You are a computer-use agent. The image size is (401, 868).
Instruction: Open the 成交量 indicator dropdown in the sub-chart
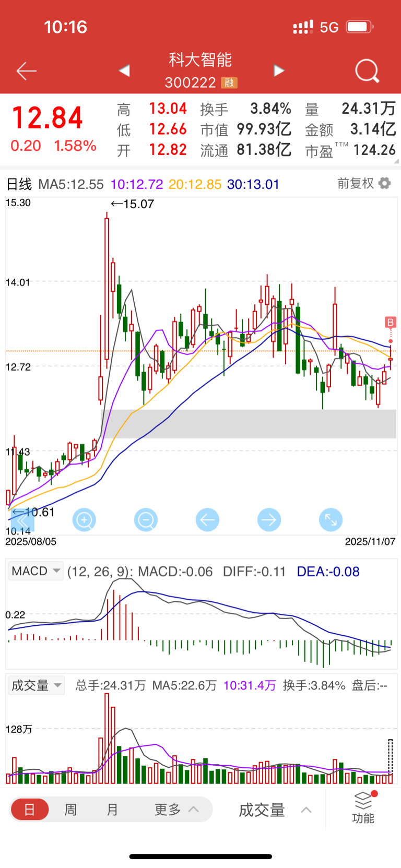tap(36, 685)
